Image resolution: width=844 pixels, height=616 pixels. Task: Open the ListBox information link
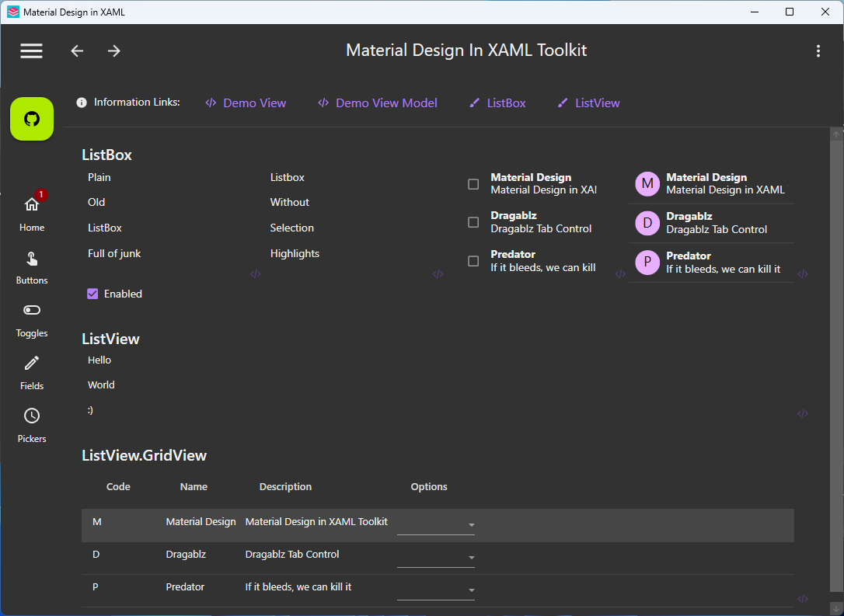tap(497, 103)
